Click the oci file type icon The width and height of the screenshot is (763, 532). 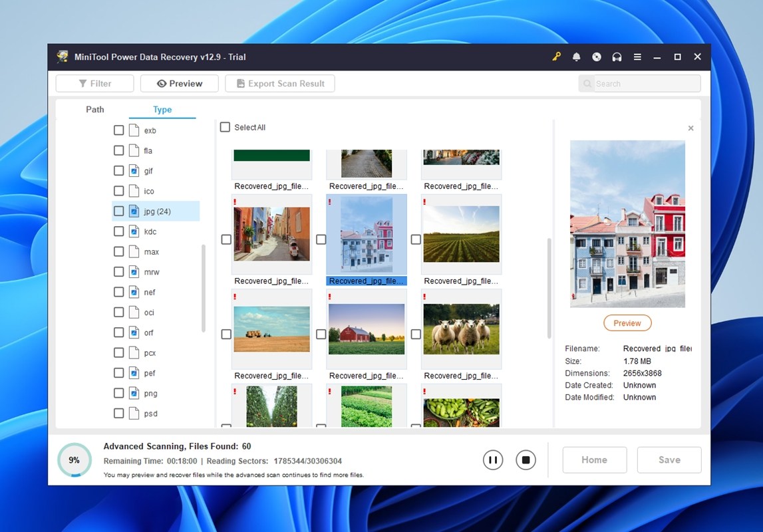pos(134,312)
